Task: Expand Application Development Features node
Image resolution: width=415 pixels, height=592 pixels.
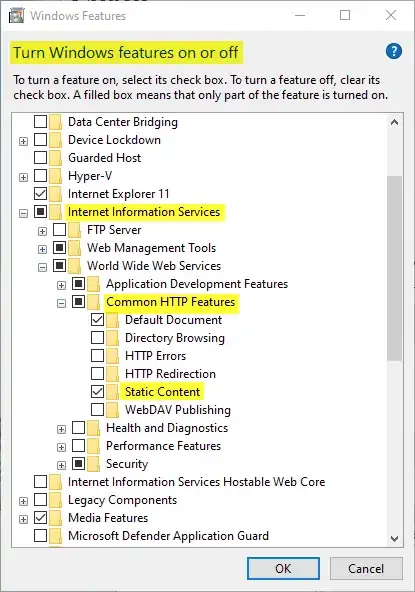Action: (61, 285)
